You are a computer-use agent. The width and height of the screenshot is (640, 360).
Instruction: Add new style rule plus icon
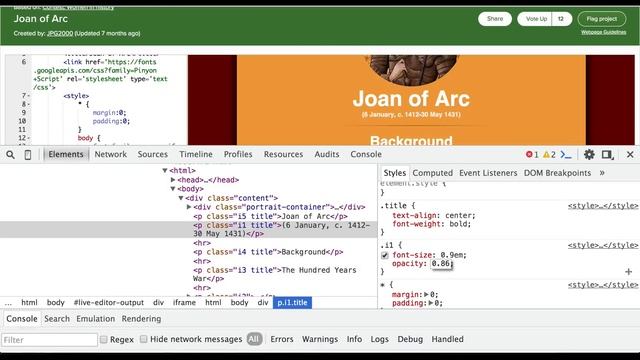[628, 271]
